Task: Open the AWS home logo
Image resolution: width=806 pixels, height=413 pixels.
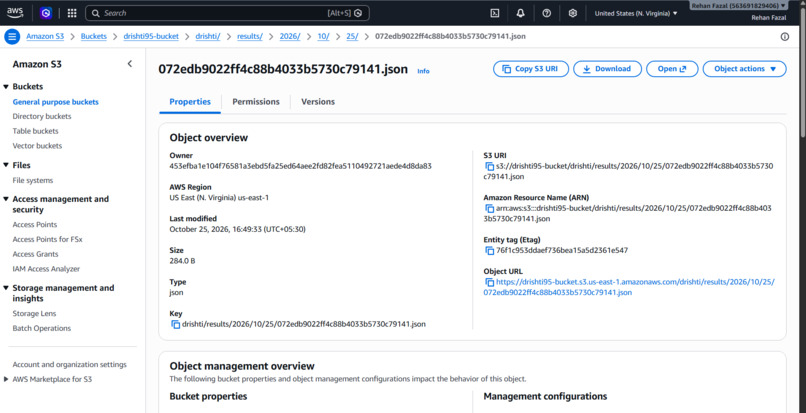Action: (x=15, y=13)
